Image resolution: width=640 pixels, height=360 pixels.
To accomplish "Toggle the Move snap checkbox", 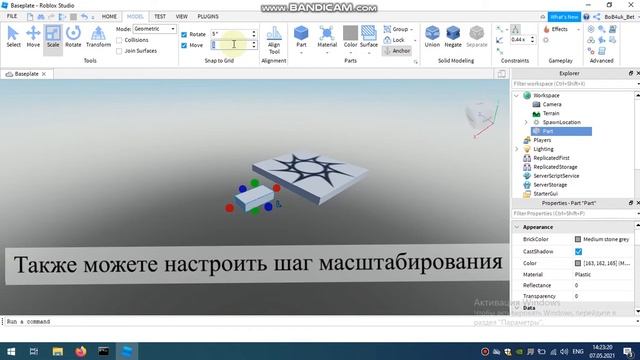I will [x=184, y=45].
